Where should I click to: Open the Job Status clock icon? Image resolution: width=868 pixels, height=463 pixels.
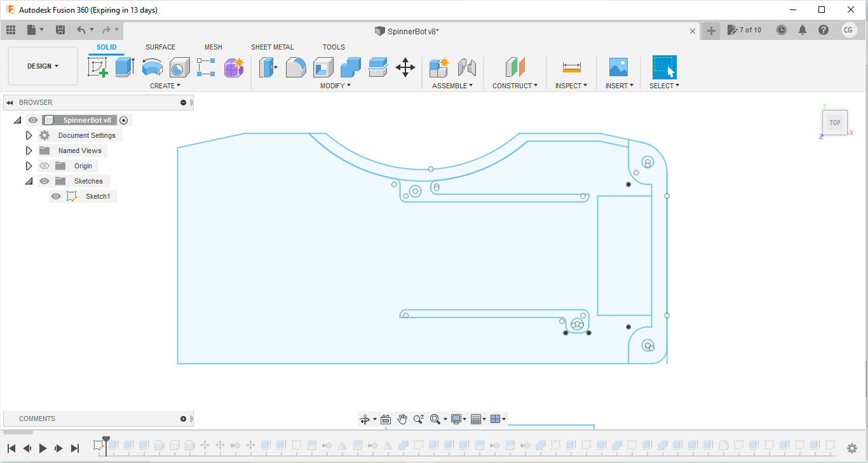pos(782,30)
